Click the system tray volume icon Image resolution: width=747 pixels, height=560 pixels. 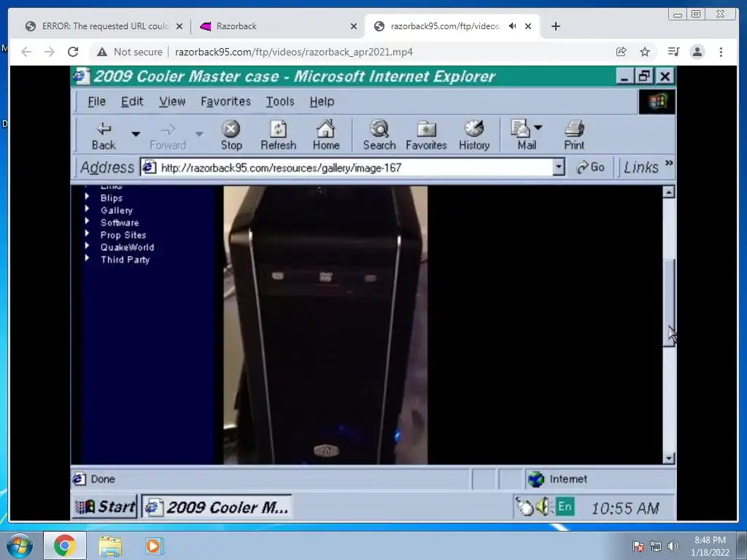673,546
